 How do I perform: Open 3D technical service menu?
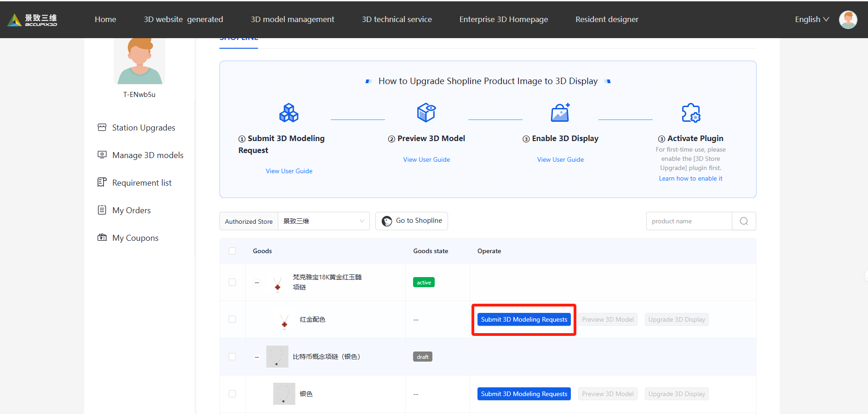tap(397, 19)
